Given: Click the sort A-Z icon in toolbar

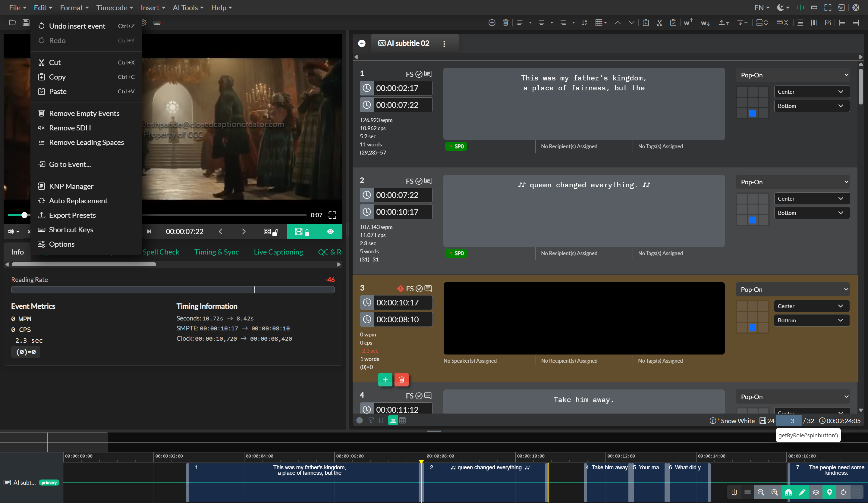Looking at the screenshot, I should pos(584,23).
